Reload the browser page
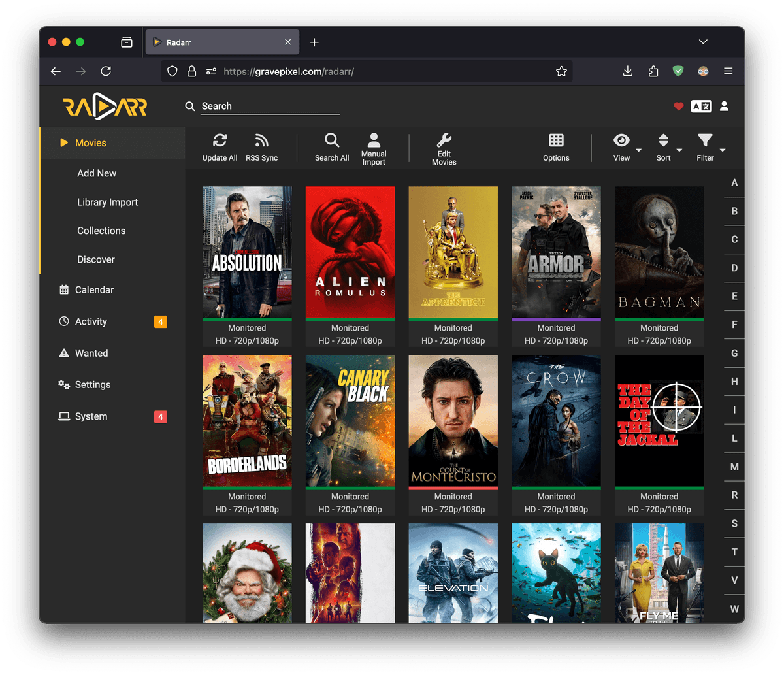Image resolution: width=784 pixels, height=675 pixels. point(106,71)
